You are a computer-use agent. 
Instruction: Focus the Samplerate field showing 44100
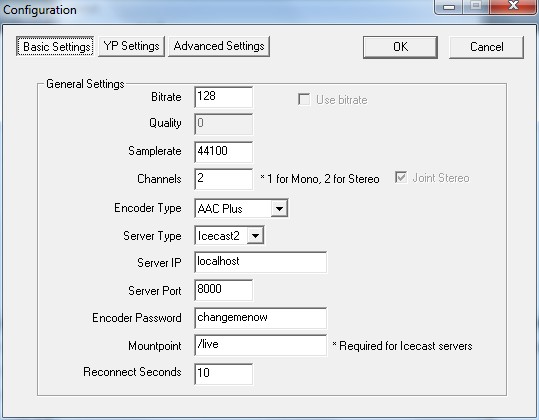pos(223,152)
